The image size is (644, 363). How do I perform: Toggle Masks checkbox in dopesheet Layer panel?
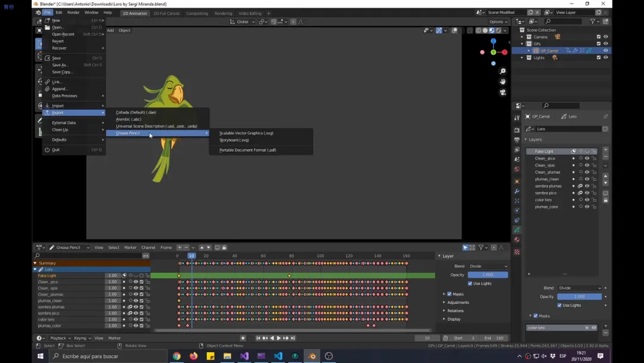(450, 294)
